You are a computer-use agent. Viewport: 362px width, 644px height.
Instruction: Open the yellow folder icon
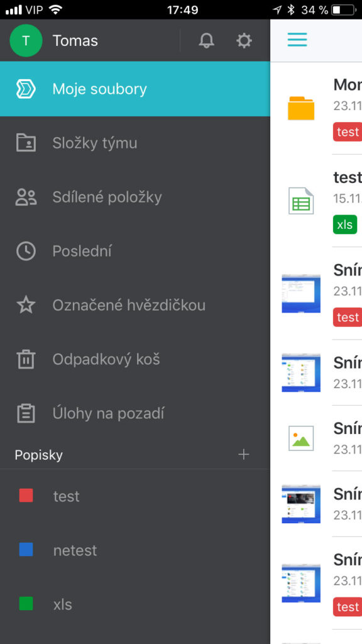coord(301,108)
